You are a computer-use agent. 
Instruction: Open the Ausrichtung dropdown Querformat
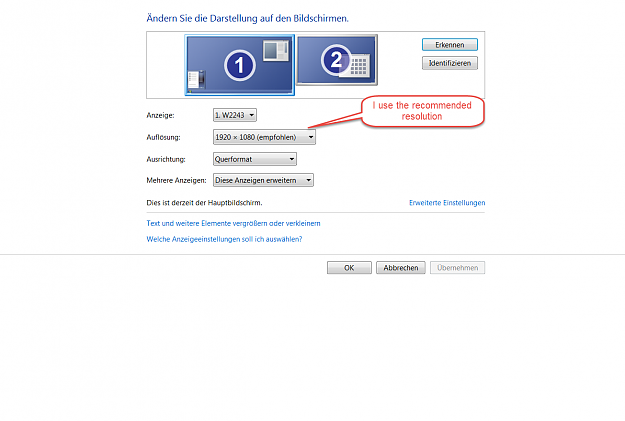point(255,159)
